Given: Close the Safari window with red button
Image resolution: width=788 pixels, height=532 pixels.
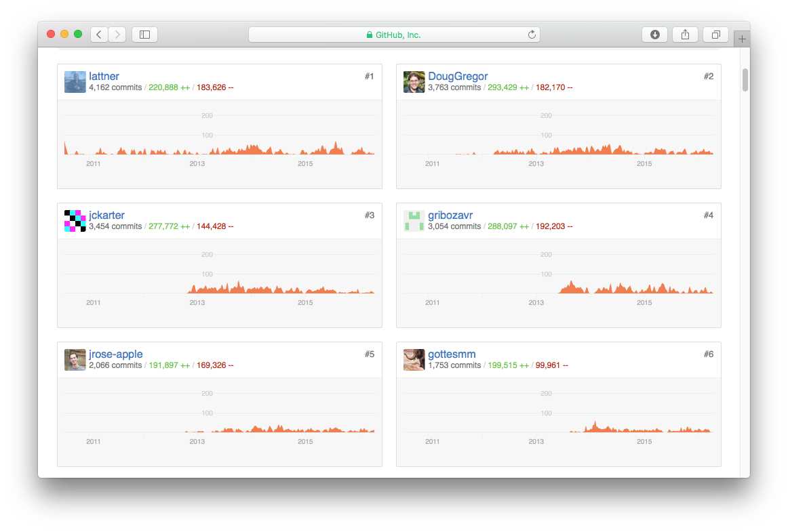Looking at the screenshot, I should pos(51,34).
